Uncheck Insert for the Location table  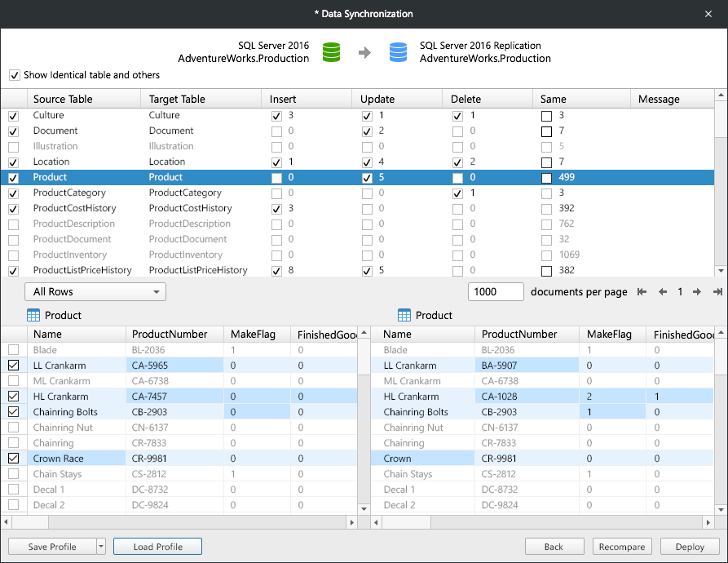click(276, 162)
